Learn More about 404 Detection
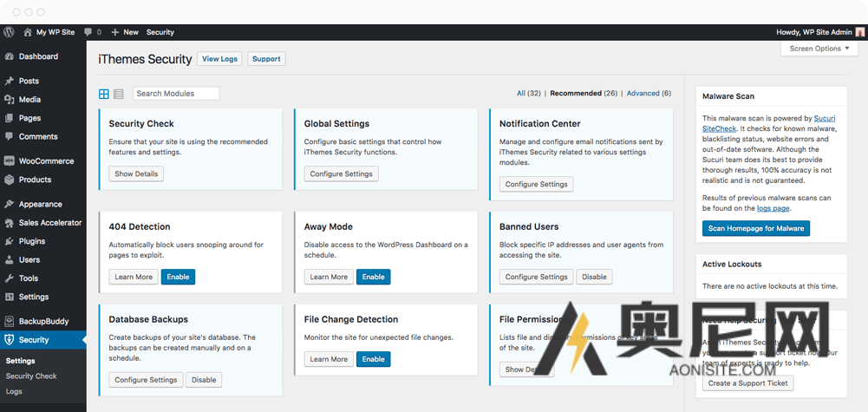 [x=134, y=277]
